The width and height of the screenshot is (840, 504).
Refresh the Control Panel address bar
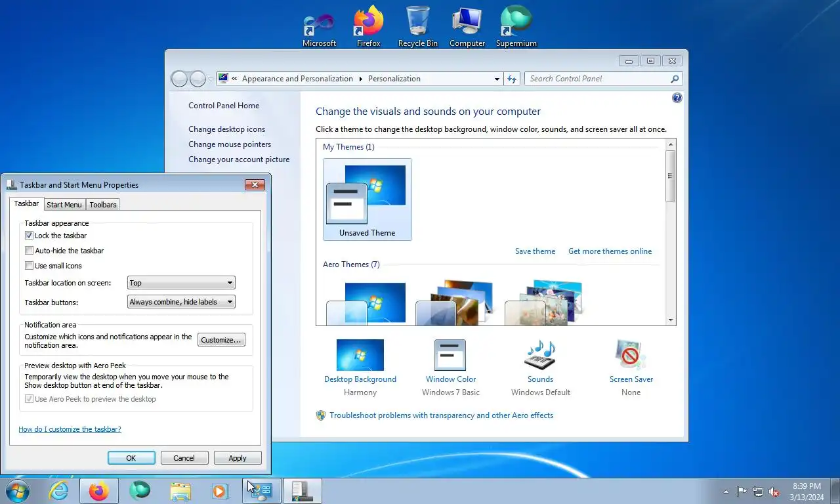coord(513,79)
